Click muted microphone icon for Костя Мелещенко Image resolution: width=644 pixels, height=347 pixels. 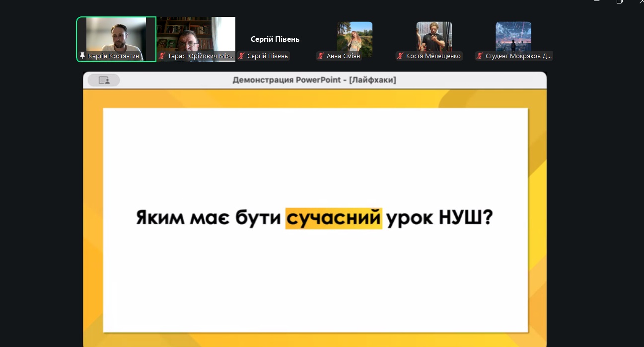tap(400, 56)
